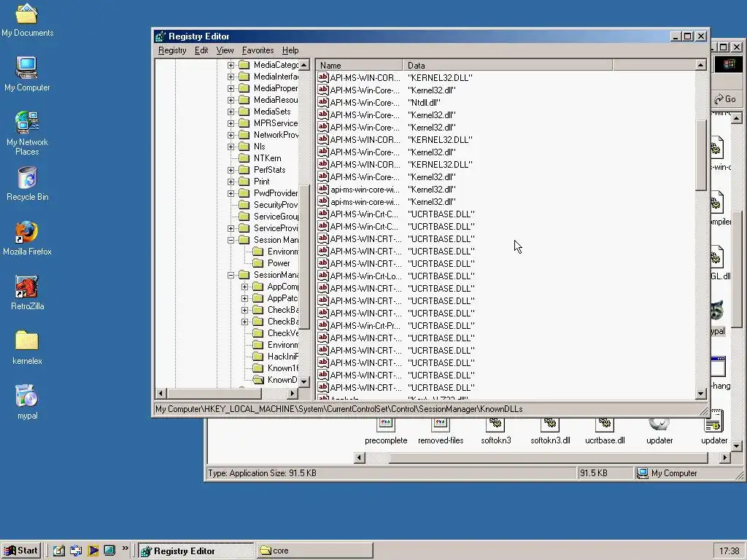Click the string icon of API-MS-Win-Crt-Lo... value
Screen dimensions: 747x560
(x=323, y=275)
